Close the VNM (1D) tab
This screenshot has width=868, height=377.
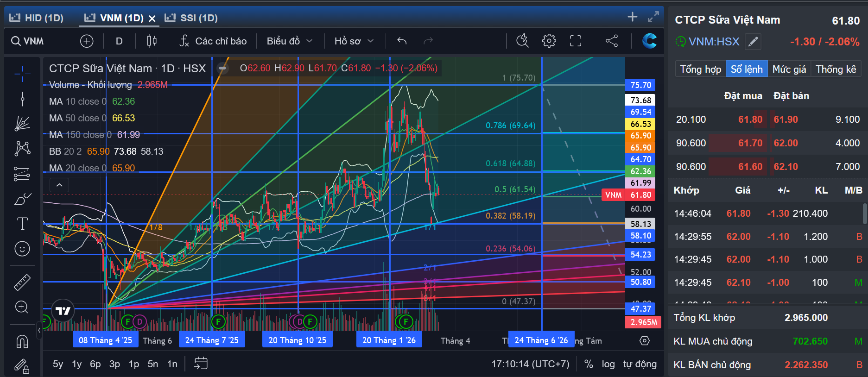152,19
